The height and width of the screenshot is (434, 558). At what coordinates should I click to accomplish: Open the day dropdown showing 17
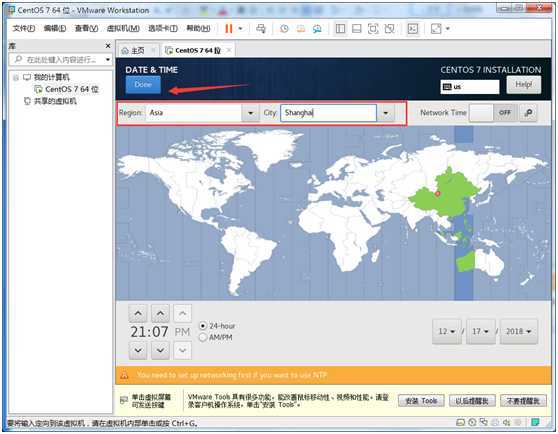480,332
